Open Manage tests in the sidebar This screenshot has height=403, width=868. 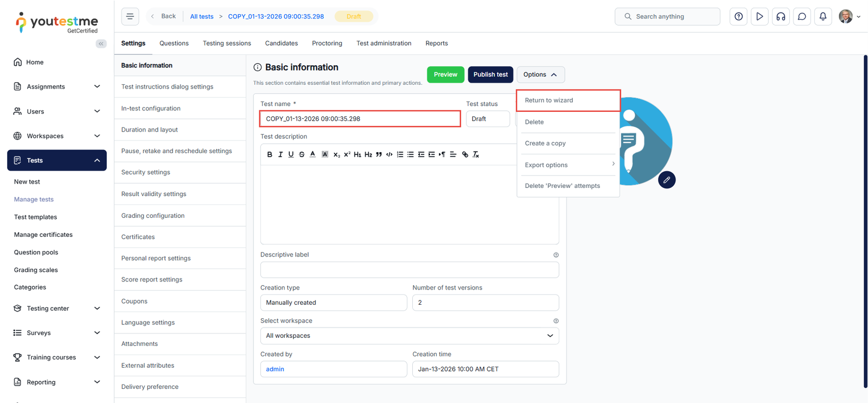34,199
